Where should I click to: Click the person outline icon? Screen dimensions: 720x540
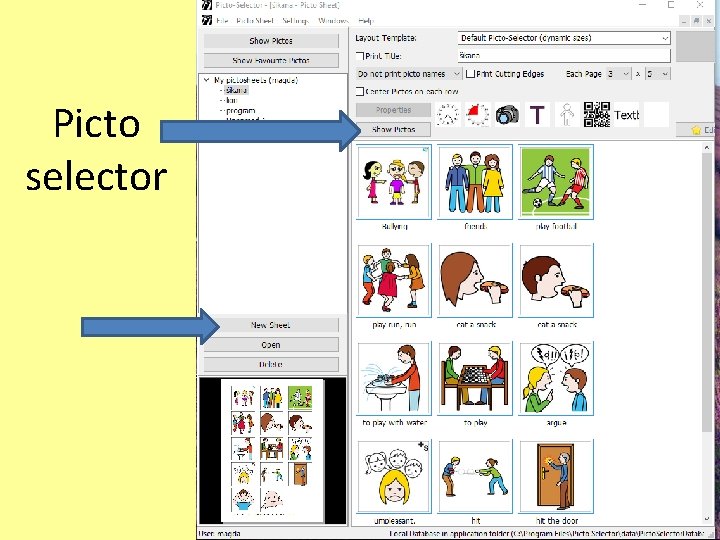click(x=567, y=115)
